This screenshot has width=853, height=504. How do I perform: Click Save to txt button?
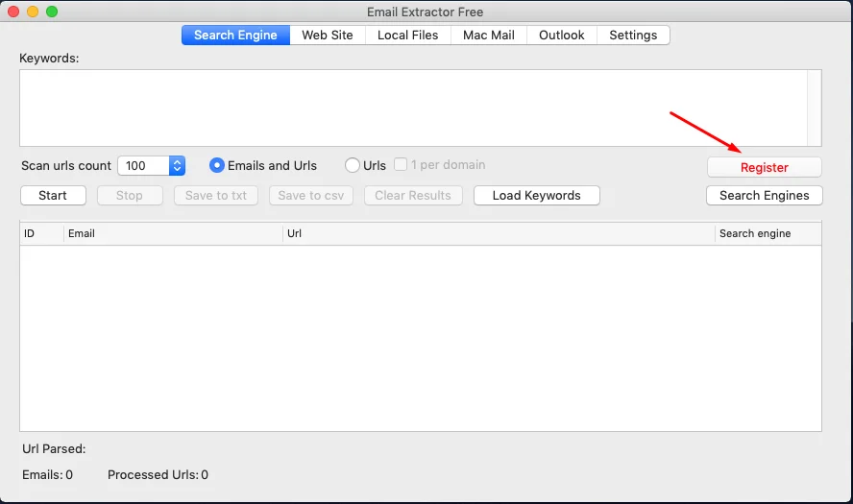(216, 196)
